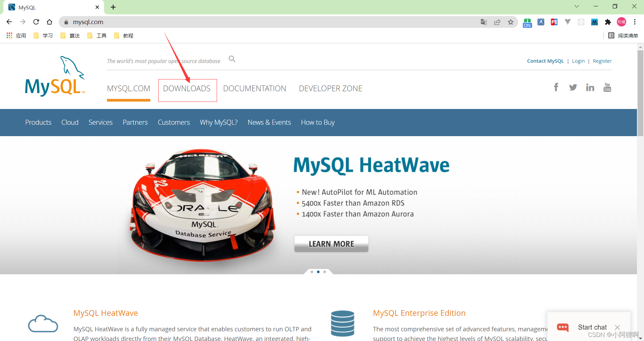Open the 算法 bookmark folder
The width and height of the screenshot is (644, 341).
tap(70, 36)
